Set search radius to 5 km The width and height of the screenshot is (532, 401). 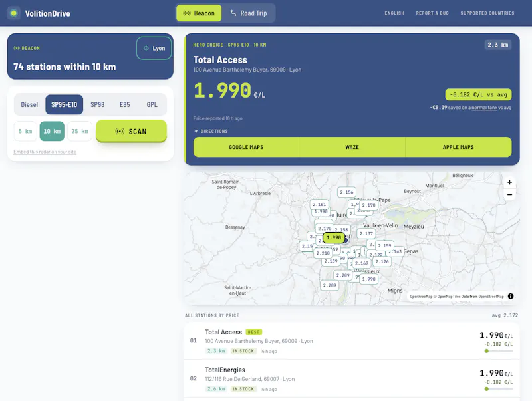25,131
